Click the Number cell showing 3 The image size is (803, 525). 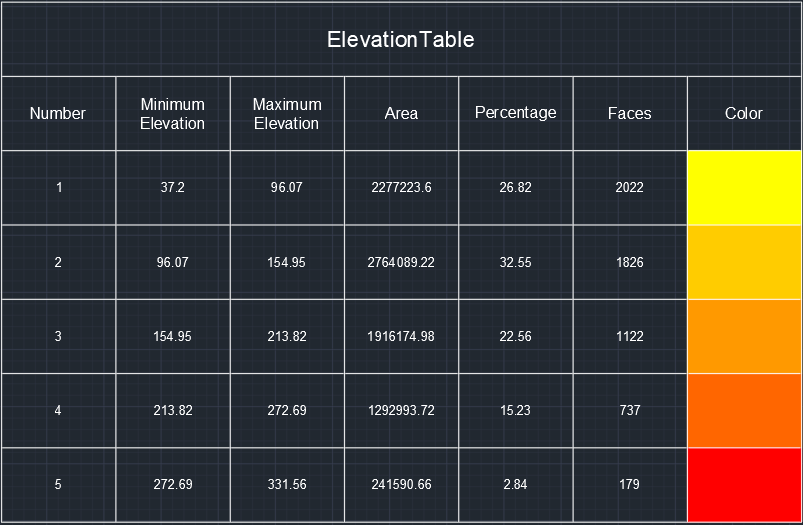[x=58, y=337]
